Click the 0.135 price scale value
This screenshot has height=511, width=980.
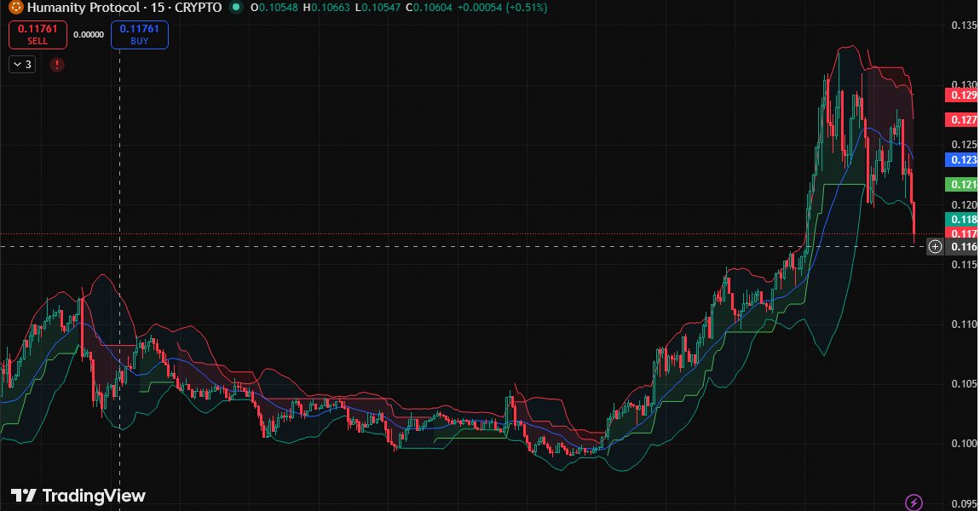coord(964,25)
